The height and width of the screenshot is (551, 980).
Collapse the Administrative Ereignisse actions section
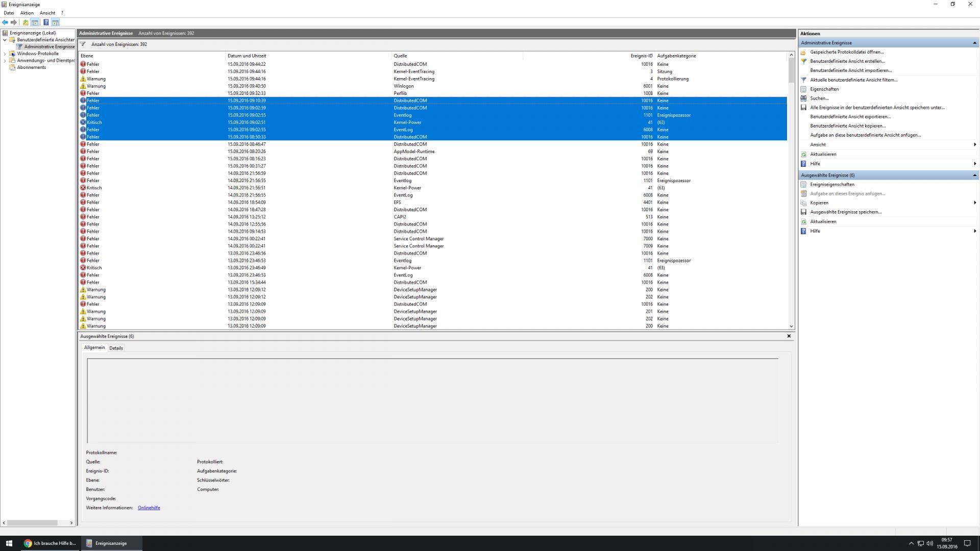pos(974,43)
